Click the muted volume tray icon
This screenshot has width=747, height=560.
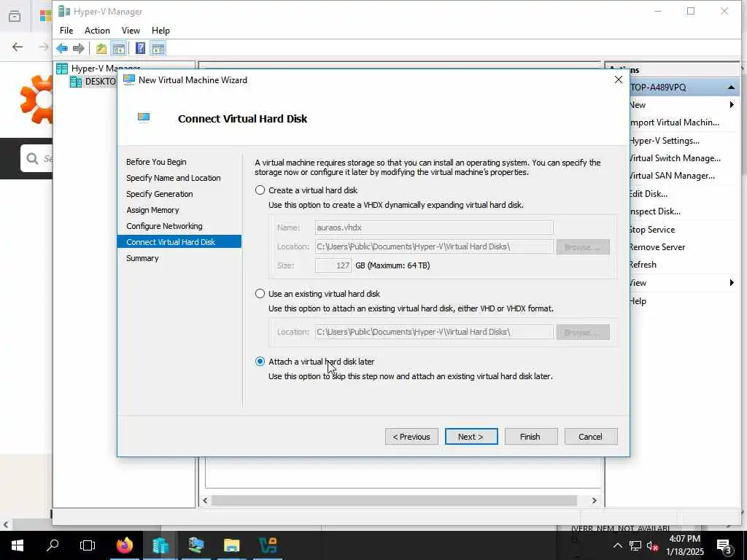[x=653, y=545]
